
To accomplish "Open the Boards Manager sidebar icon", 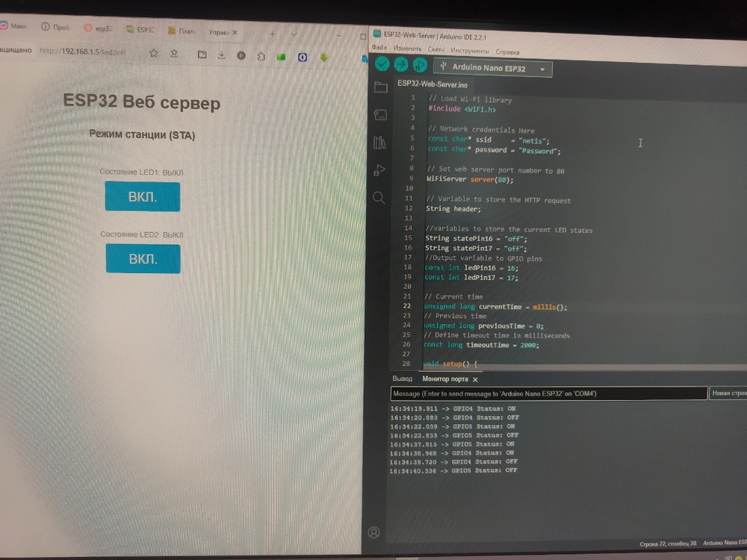I will click(379, 114).
